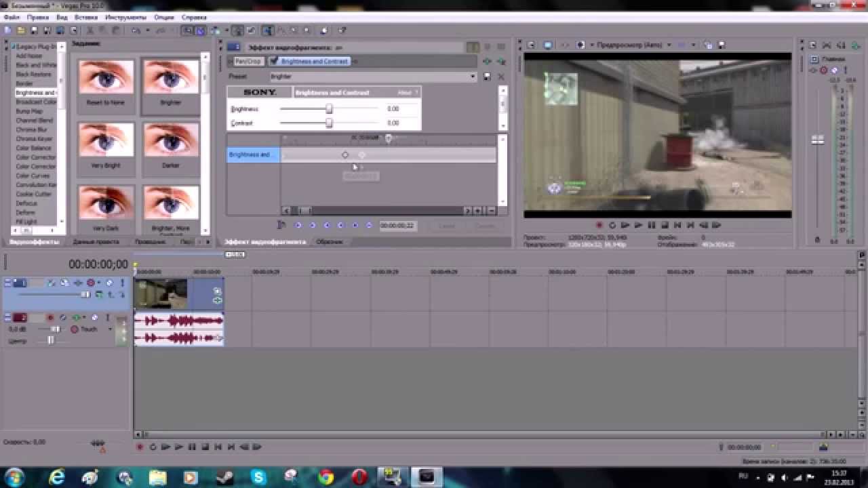Click the About link in the Sony effect header
868x488 pixels.
[x=405, y=92]
